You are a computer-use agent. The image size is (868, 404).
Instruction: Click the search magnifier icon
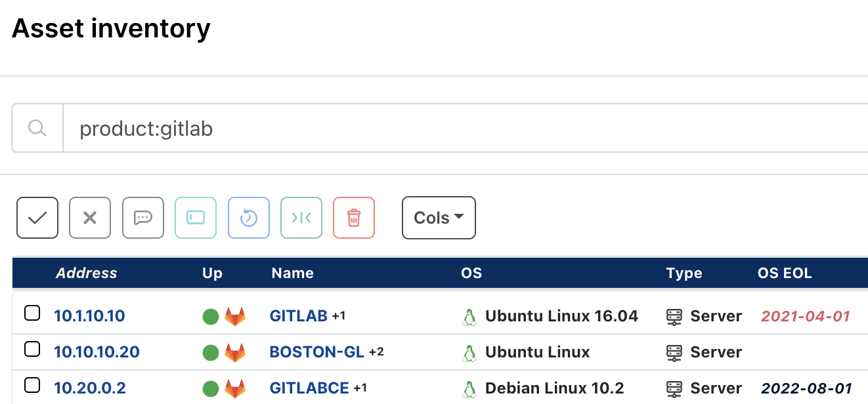37,127
